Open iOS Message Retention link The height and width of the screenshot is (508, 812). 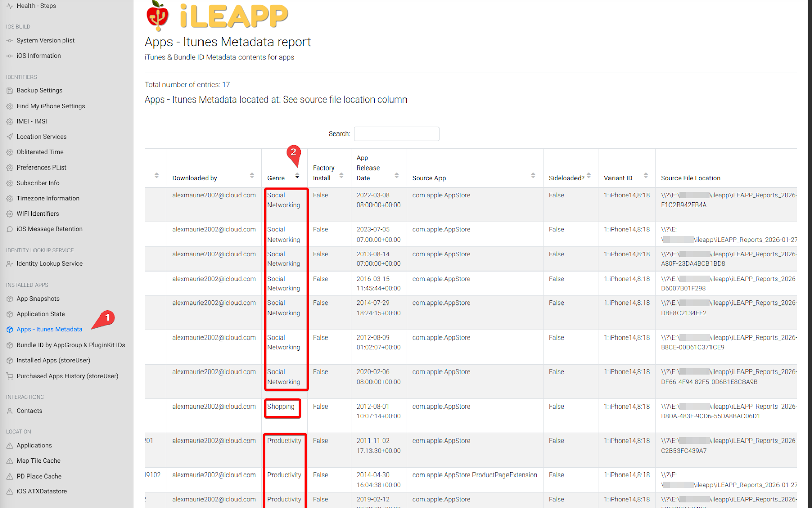[x=49, y=229]
